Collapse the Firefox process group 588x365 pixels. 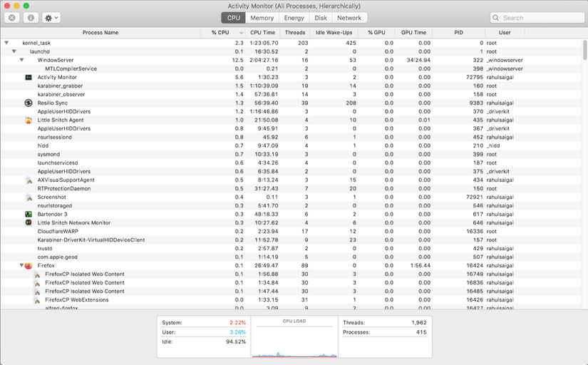[22, 266]
